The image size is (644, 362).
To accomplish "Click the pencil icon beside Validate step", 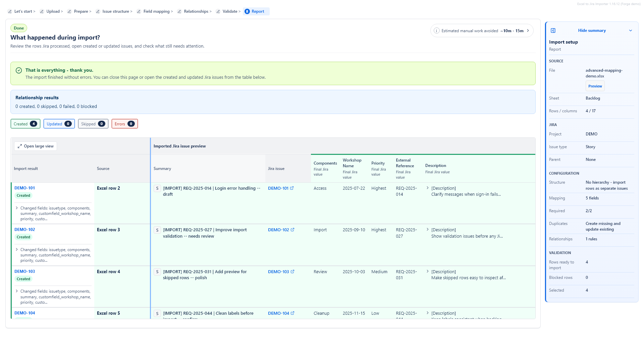I will pos(218,11).
